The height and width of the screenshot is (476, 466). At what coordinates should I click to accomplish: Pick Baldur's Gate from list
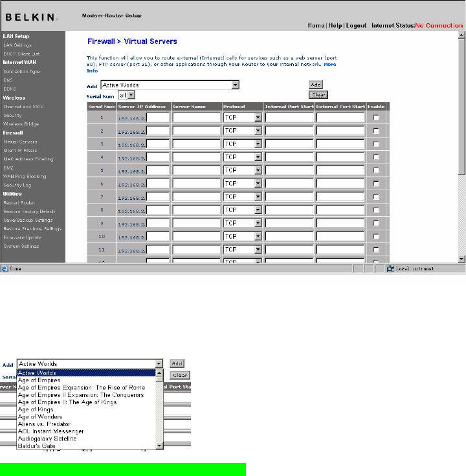coord(86,446)
